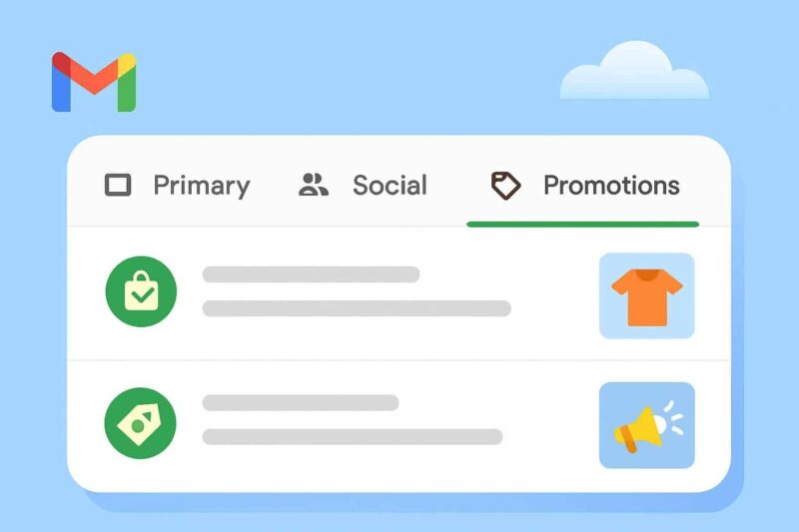
Task: Click the green underline under Promotions
Action: tap(583, 224)
